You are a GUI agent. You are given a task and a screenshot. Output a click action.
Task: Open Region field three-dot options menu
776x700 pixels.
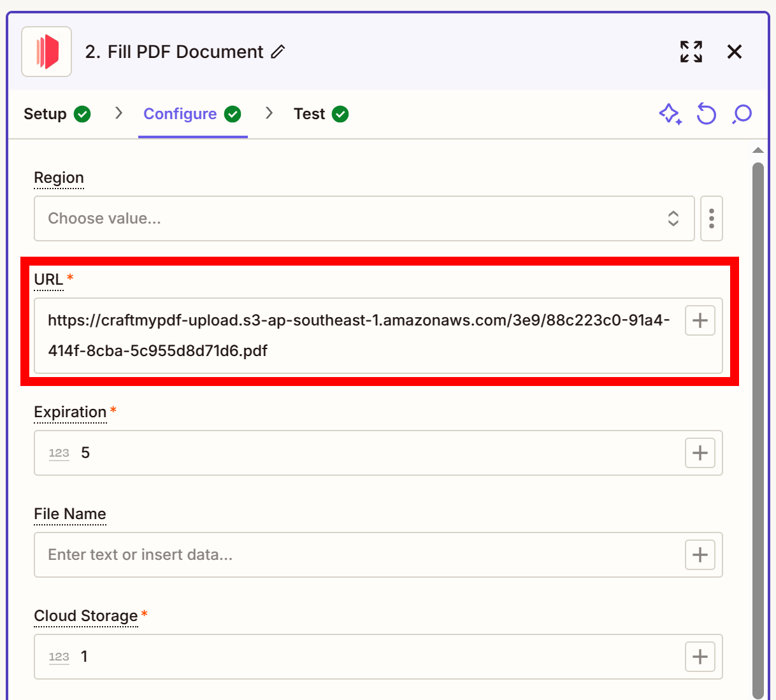pyautogui.click(x=711, y=218)
